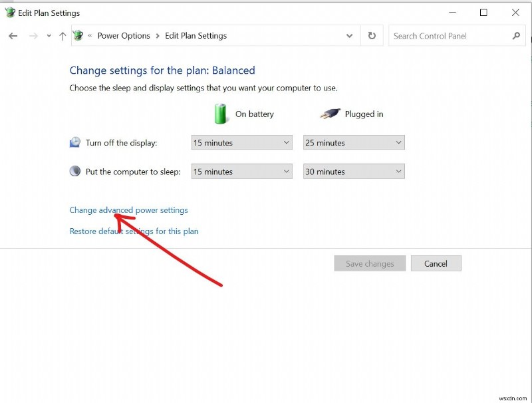Click the up arrow to go to parent folder
The width and height of the screenshot is (532, 403).
click(63, 36)
